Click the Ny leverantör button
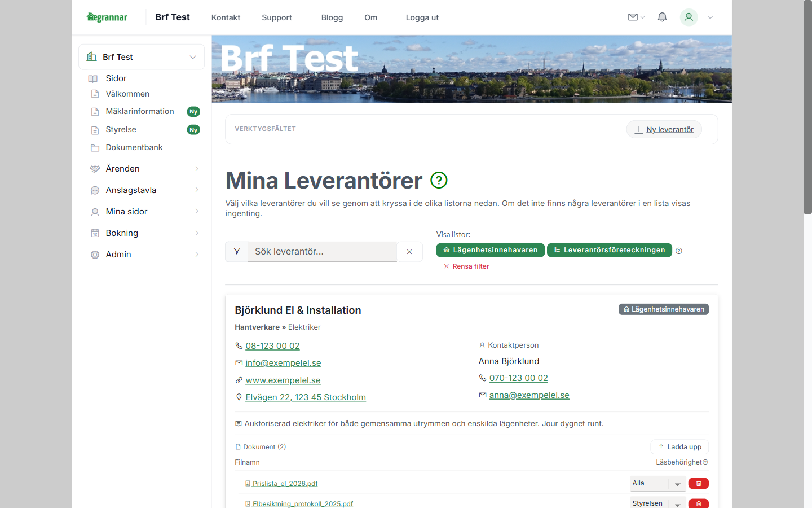This screenshot has width=812, height=508. click(x=664, y=129)
